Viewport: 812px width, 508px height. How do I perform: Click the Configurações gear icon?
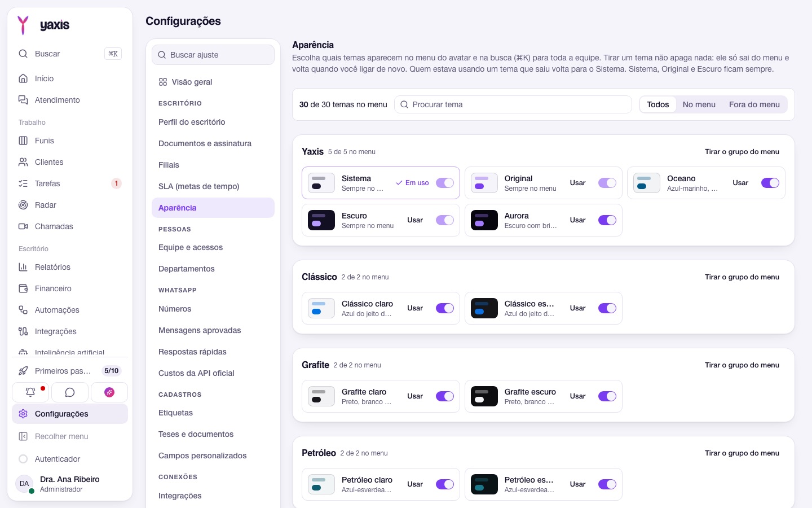point(23,414)
